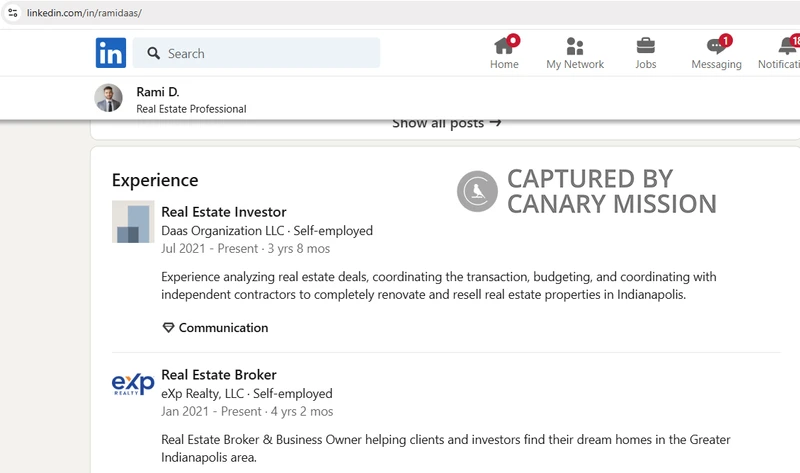Click Rami D. profile photo in sticky header

pyautogui.click(x=109, y=98)
